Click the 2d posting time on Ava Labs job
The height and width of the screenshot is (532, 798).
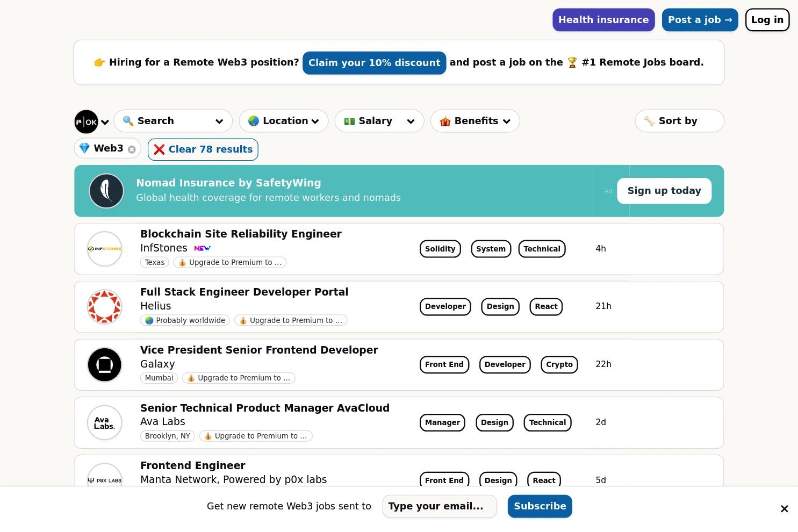[x=601, y=422]
